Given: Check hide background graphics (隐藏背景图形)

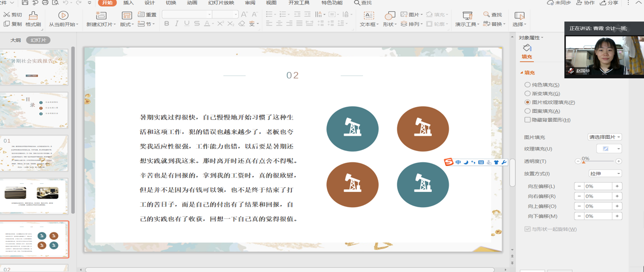Looking at the screenshot, I should pyautogui.click(x=527, y=120).
